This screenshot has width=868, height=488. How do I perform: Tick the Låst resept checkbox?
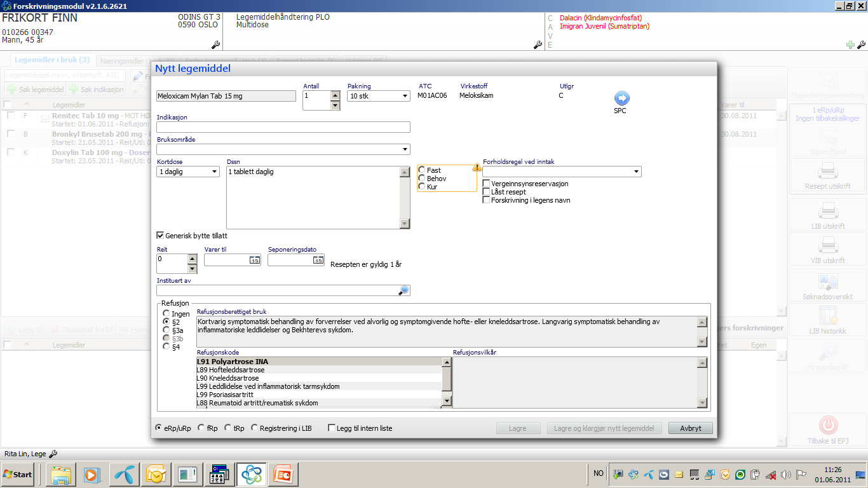(x=486, y=192)
